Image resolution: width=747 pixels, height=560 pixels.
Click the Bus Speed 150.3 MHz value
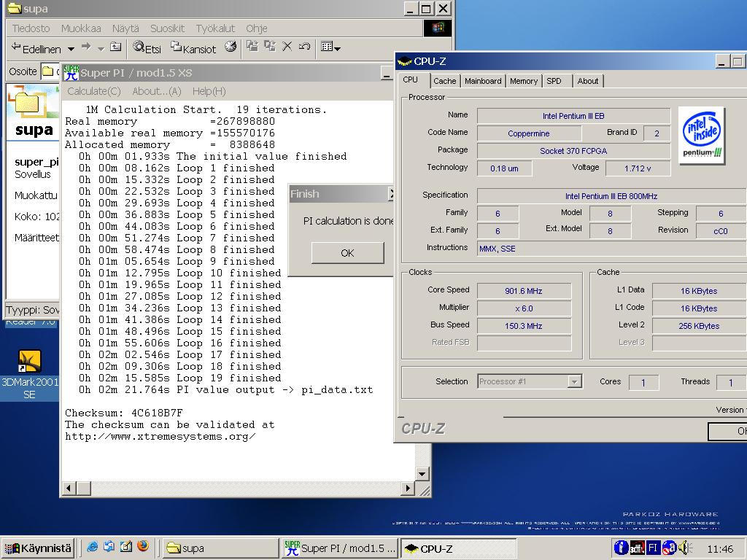coord(524,326)
